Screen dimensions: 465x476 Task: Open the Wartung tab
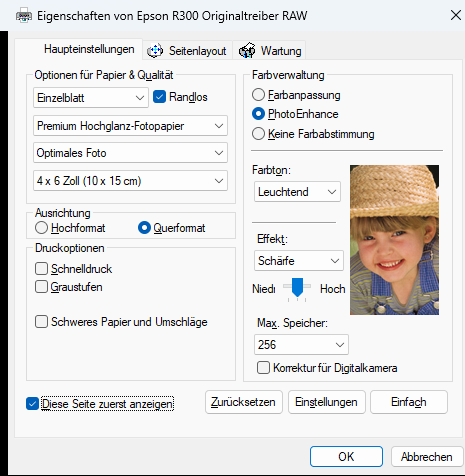[269, 51]
